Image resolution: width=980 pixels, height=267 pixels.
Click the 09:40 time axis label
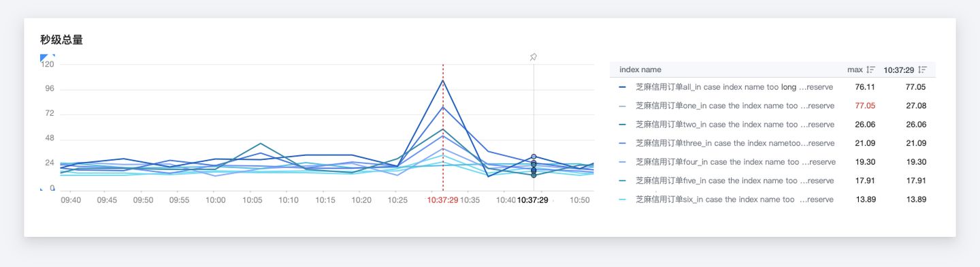coord(71,200)
